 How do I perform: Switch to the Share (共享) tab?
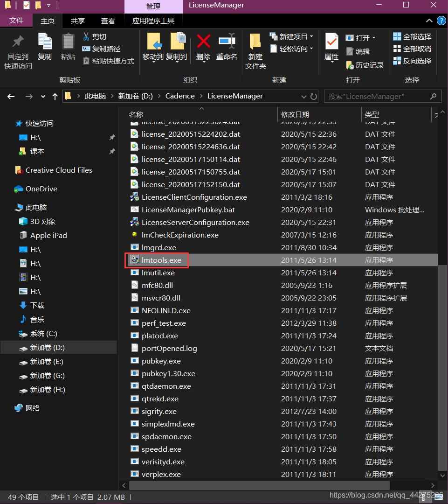[x=78, y=21]
